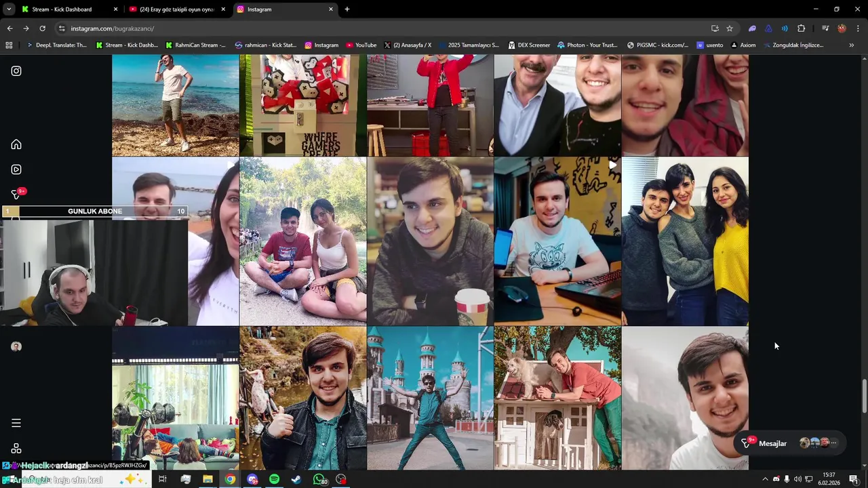Viewport: 868px width, 488px height.
Task: Bookmark this page with the star icon
Action: (730, 28)
